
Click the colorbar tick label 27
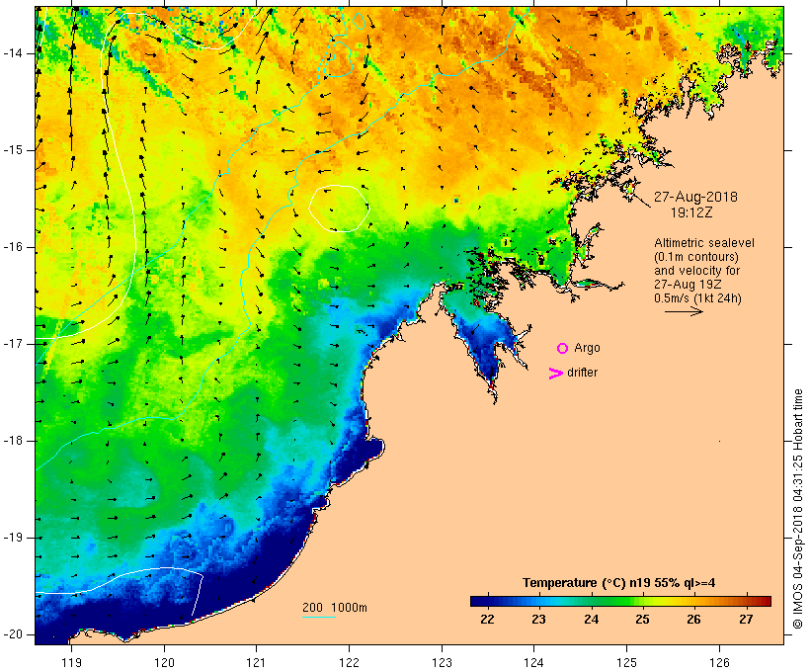746,620
